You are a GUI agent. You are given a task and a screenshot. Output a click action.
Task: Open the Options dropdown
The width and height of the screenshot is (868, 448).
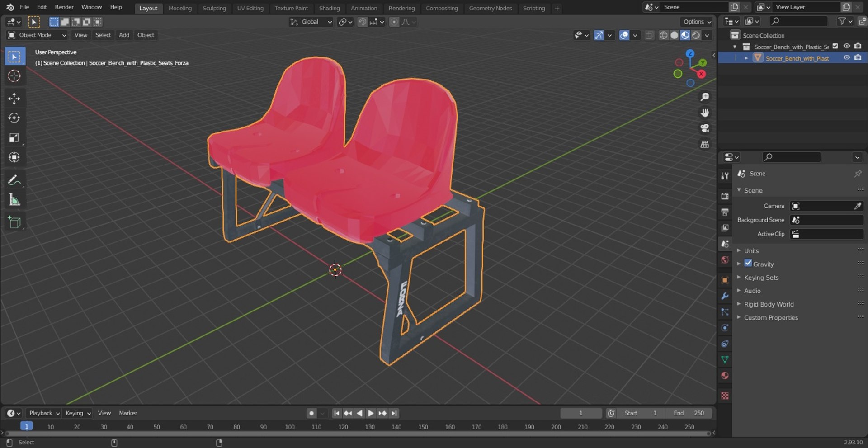[697, 22]
